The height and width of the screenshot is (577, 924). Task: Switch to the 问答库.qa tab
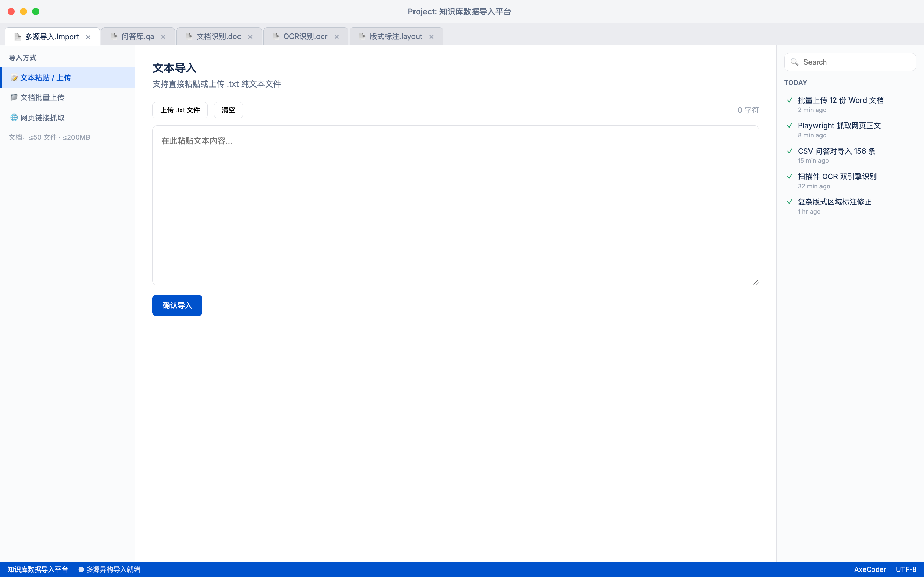pos(138,37)
